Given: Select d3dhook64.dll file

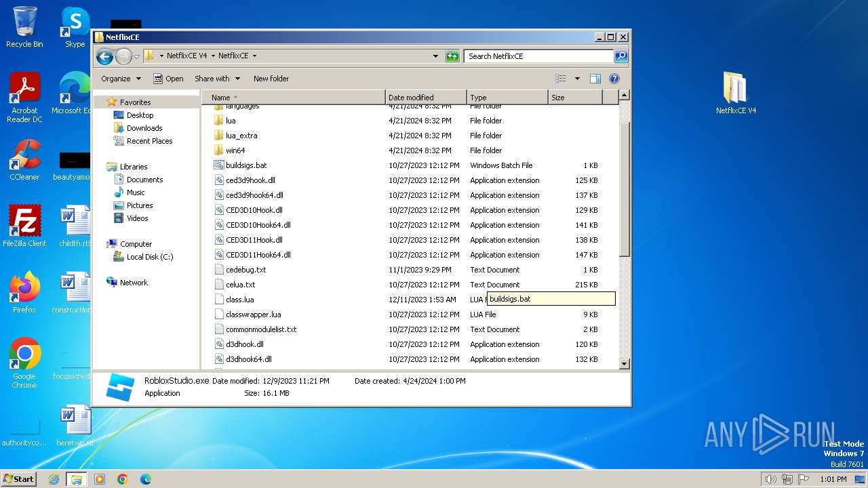Looking at the screenshot, I should (x=248, y=359).
